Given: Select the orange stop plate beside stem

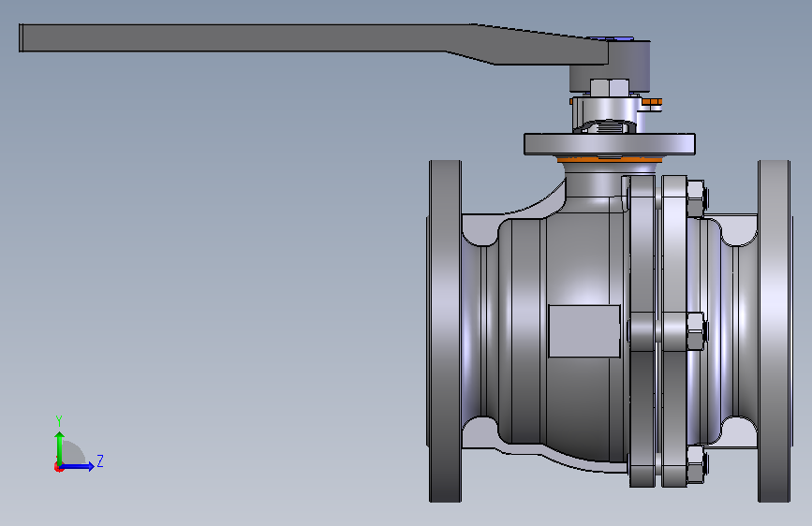Looking at the screenshot, I should click(x=652, y=101).
